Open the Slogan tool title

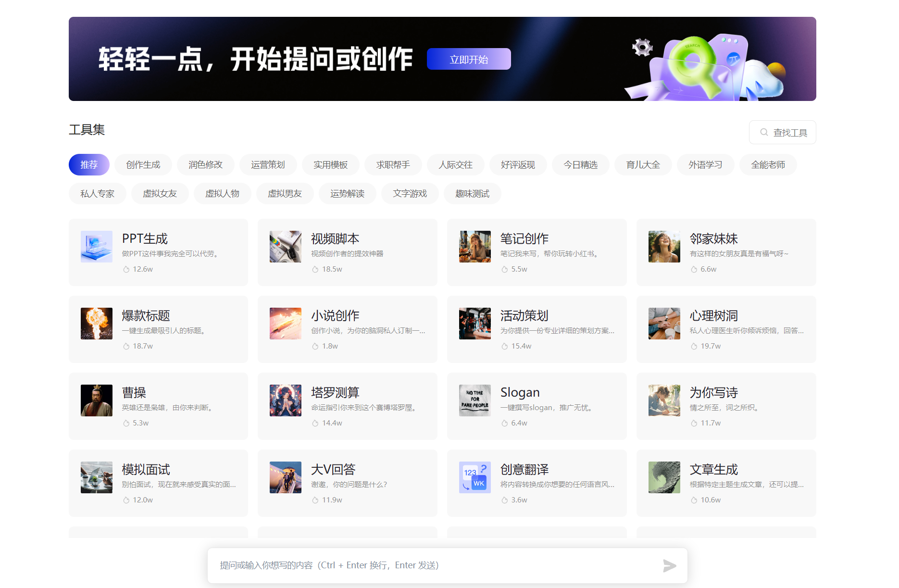point(520,393)
